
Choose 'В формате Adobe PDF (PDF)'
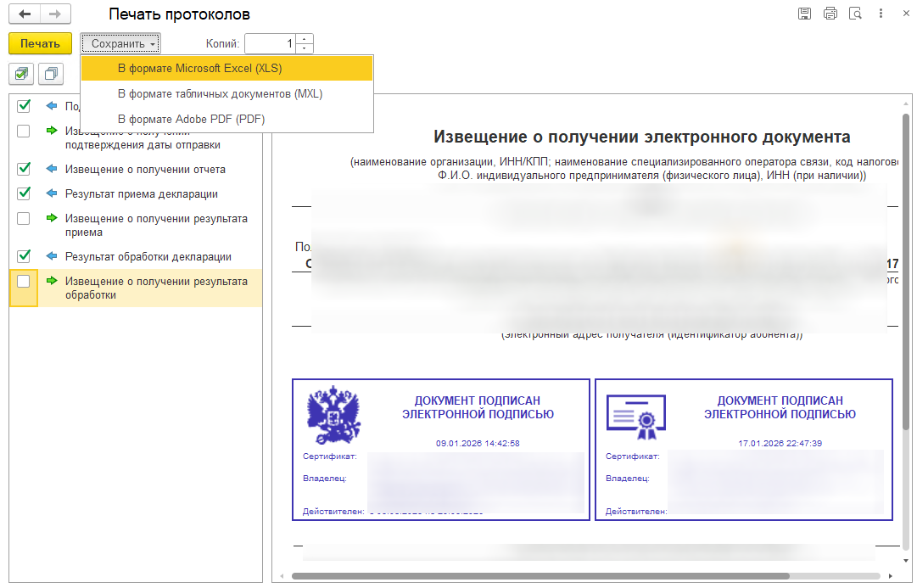click(191, 119)
